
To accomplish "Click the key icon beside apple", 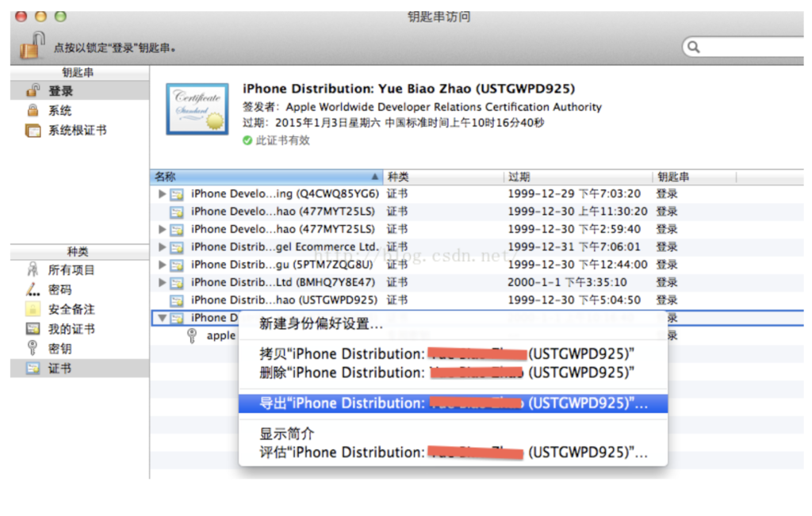I will [192, 335].
